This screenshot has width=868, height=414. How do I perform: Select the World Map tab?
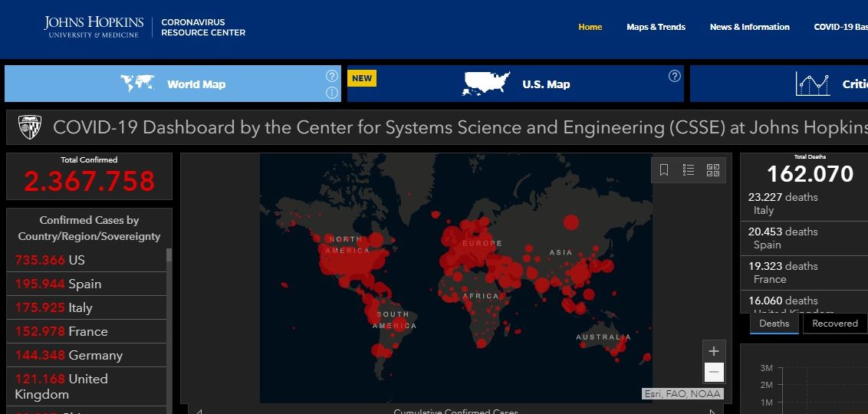point(173,84)
